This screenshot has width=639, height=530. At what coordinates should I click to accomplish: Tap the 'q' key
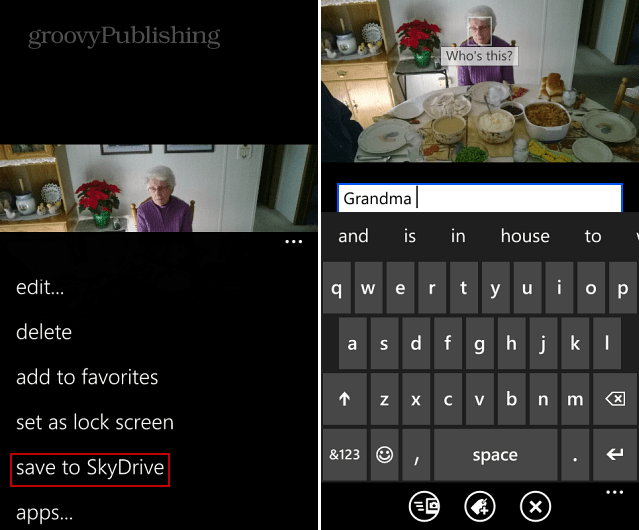tap(337, 288)
